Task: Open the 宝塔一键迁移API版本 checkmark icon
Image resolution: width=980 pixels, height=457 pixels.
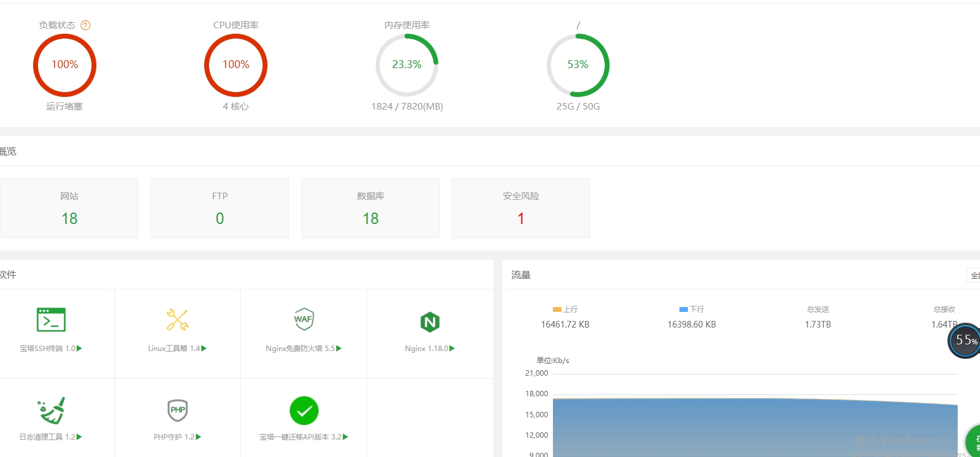Action: [x=304, y=411]
